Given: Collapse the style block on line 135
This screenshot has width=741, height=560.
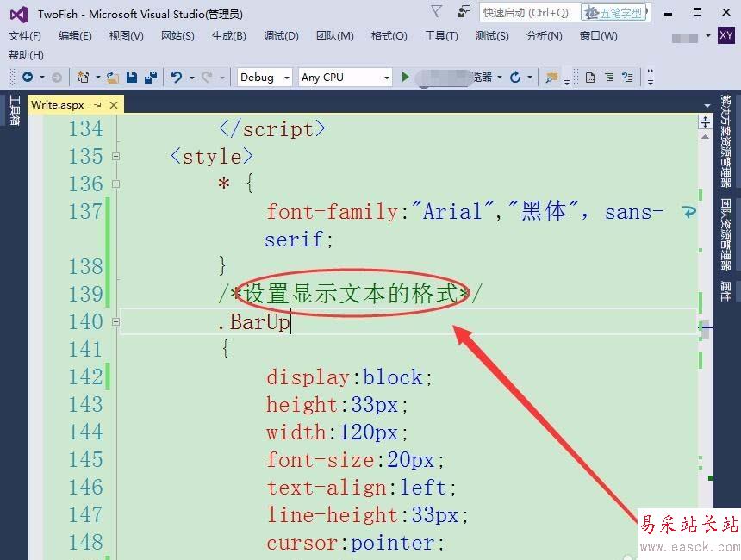Looking at the screenshot, I should [116, 157].
